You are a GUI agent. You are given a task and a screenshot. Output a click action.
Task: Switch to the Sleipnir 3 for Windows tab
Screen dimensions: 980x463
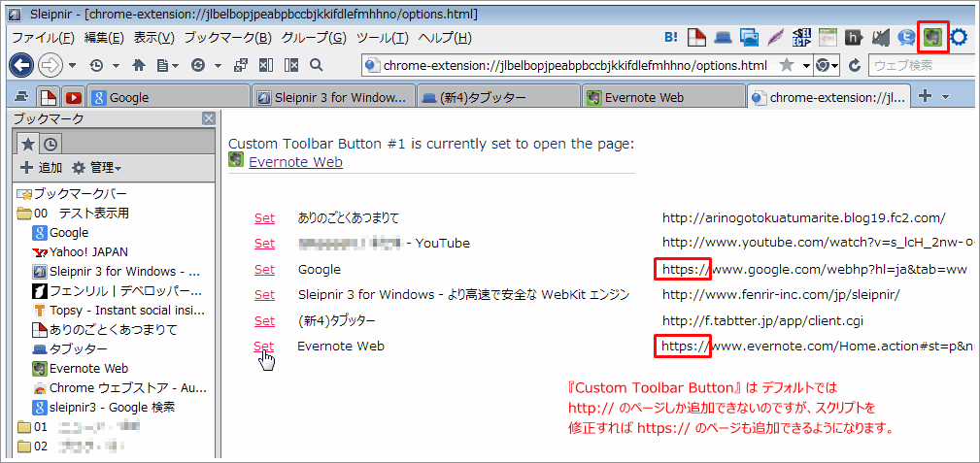pyautogui.click(x=333, y=97)
